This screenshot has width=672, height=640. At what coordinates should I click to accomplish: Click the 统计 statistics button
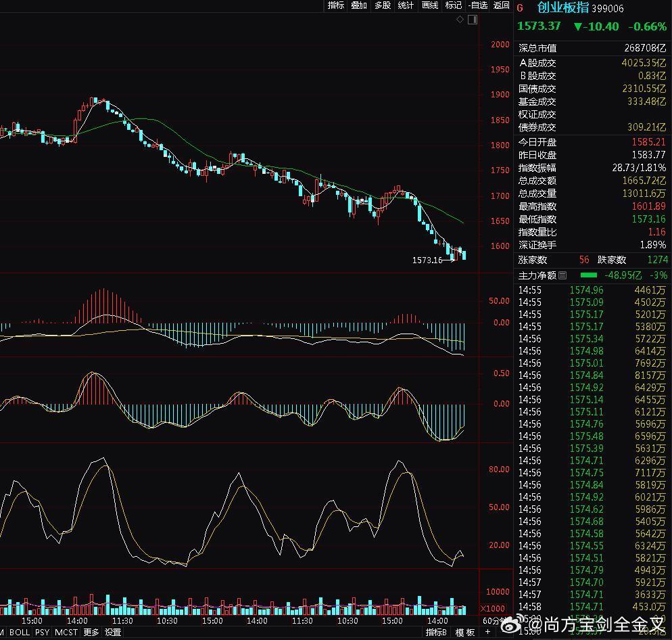[x=406, y=5]
